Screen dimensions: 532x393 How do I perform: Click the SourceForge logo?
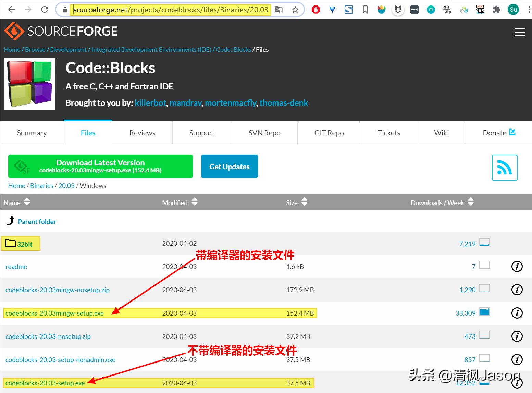pyautogui.click(x=61, y=31)
